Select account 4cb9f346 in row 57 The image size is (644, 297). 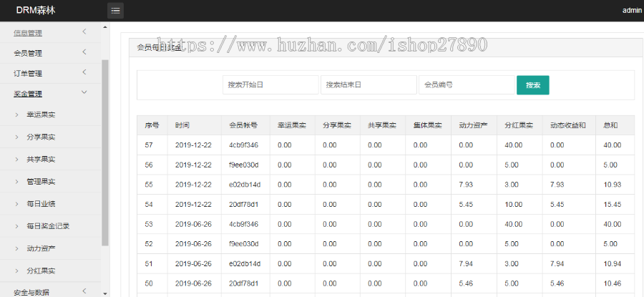click(x=243, y=145)
